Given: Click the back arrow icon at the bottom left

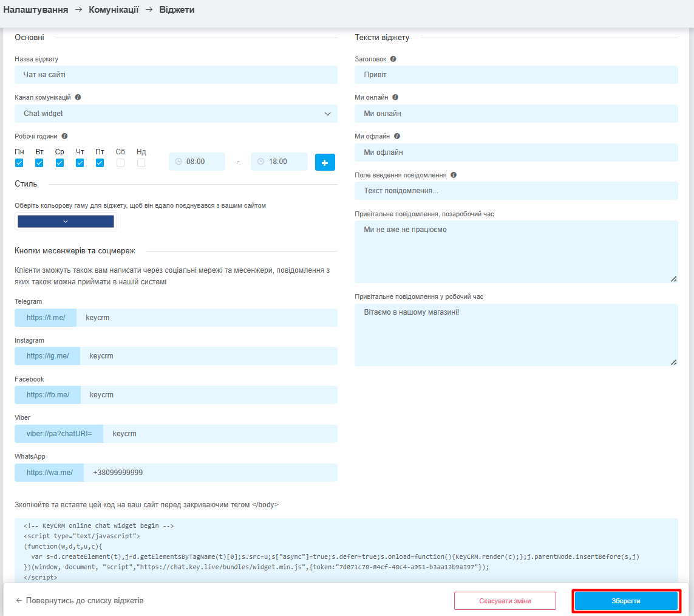Looking at the screenshot, I should [x=19, y=600].
